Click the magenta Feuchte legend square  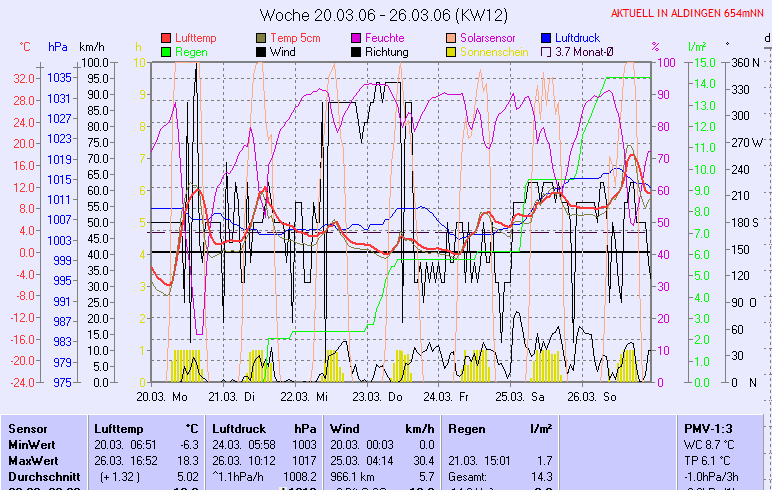click(355, 38)
